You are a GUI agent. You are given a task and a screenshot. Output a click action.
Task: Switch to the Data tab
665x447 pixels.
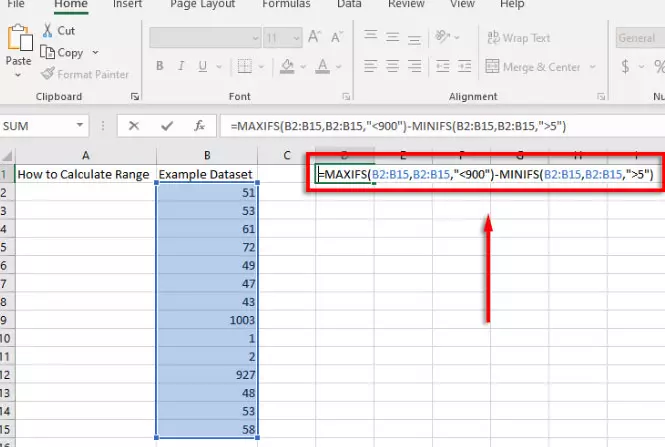pyautogui.click(x=349, y=4)
